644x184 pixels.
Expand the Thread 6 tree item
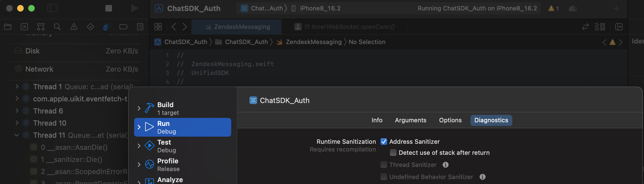click(x=17, y=111)
